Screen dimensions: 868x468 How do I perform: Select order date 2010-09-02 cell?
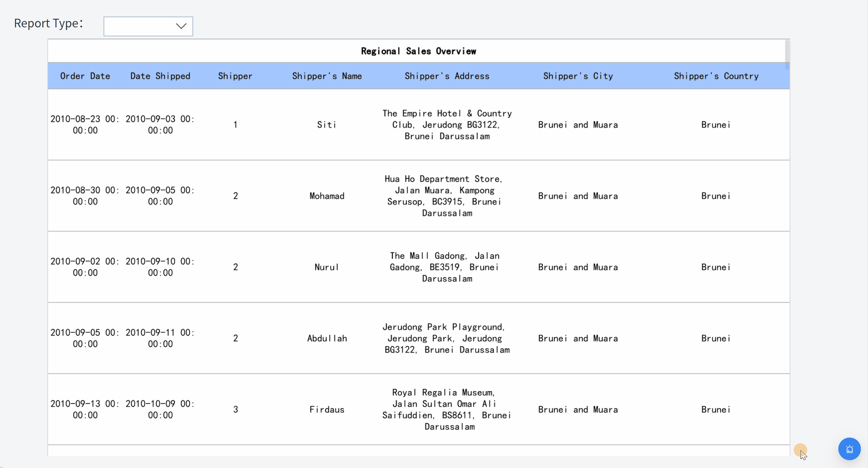click(x=85, y=267)
